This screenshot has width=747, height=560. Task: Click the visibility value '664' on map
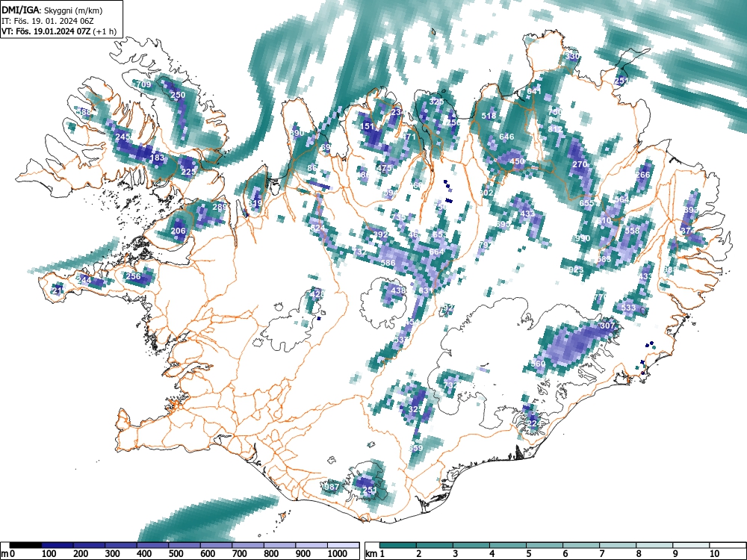[436, 252]
